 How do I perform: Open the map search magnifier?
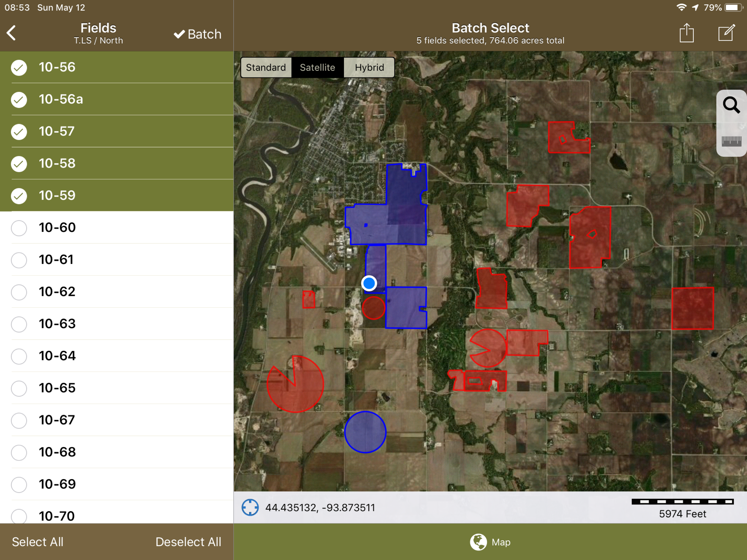pyautogui.click(x=731, y=105)
